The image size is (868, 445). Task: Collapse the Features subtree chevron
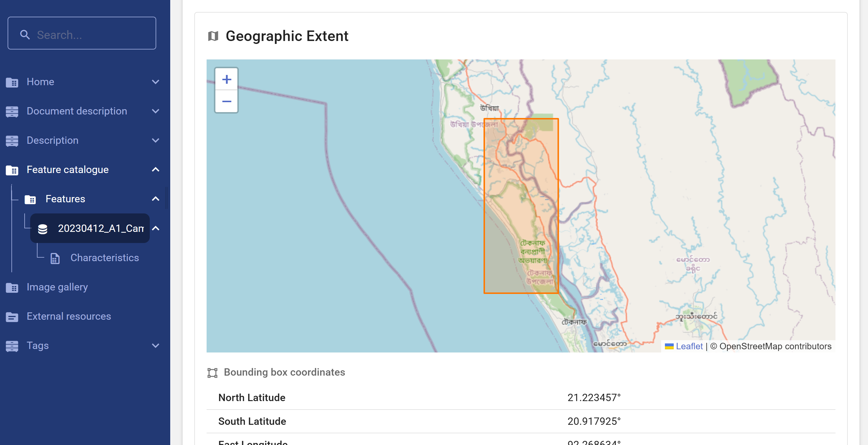point(155,199)
